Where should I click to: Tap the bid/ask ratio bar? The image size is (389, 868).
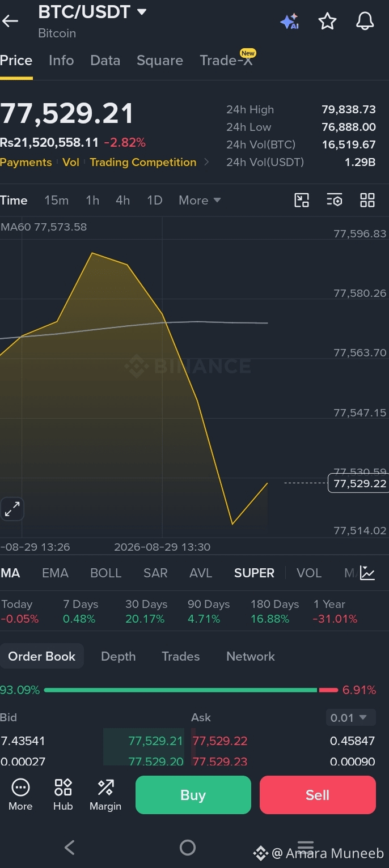191,690
